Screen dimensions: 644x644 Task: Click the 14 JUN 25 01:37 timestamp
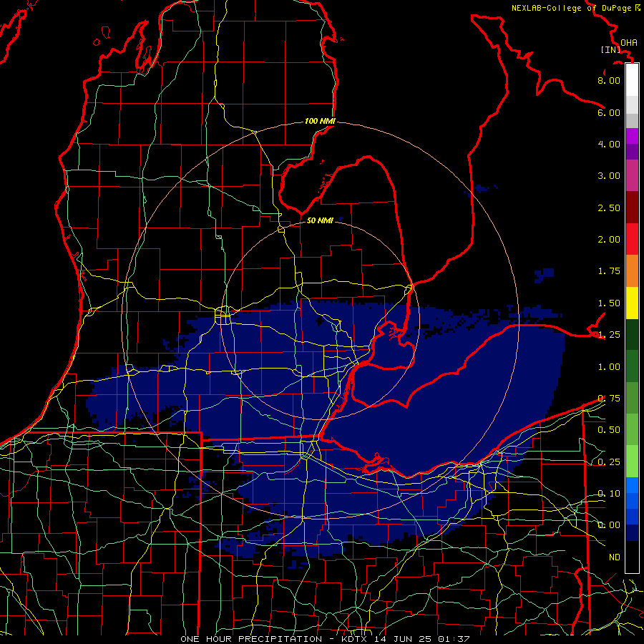pyautogui.click(x=421, y=639)
